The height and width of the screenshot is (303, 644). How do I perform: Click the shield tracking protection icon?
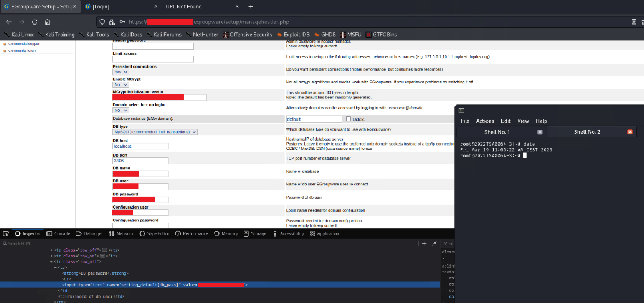102,22
